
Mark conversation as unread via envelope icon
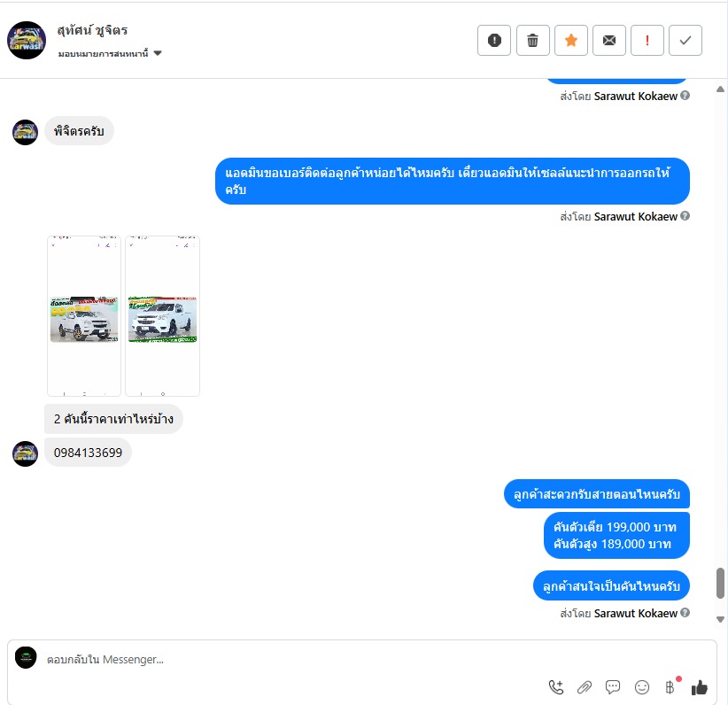click(x=609, y=41)
